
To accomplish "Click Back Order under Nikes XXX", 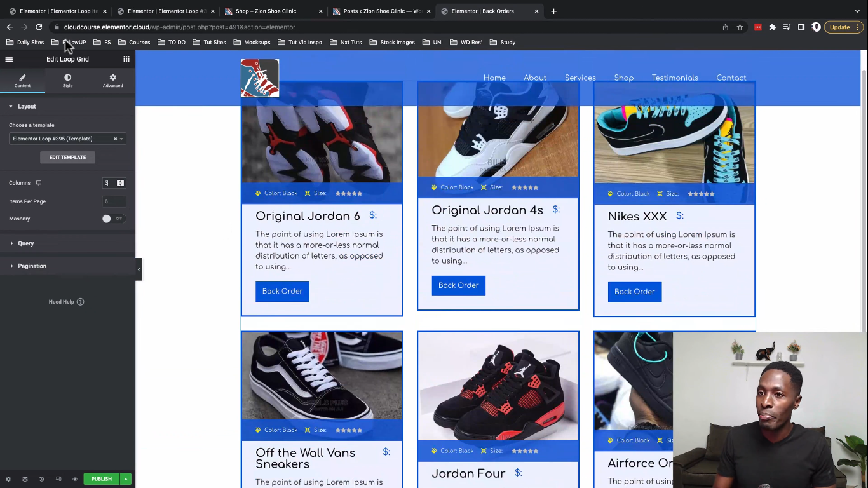I will 634,292.
